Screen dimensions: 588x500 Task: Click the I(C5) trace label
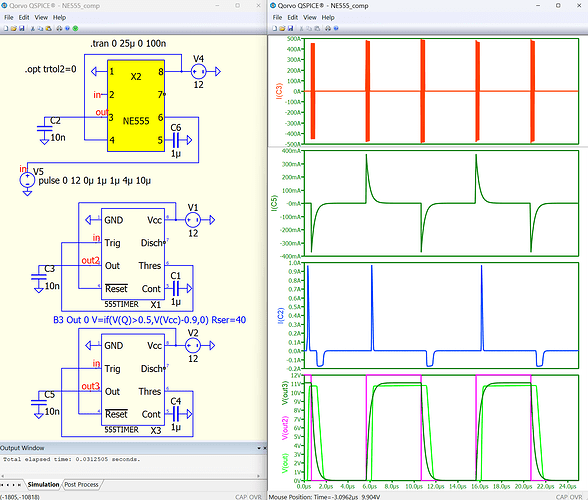(275, 203)
